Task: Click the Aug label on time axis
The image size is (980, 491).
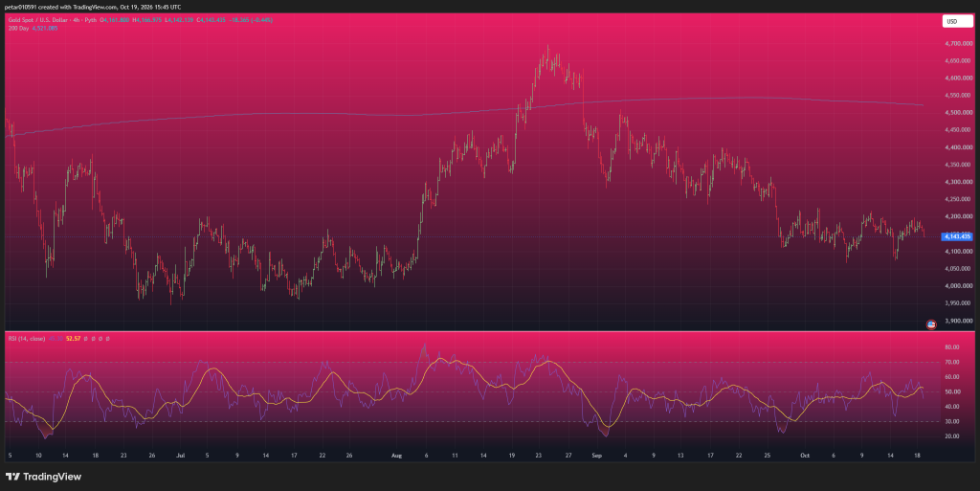Action: click(396, 456)
